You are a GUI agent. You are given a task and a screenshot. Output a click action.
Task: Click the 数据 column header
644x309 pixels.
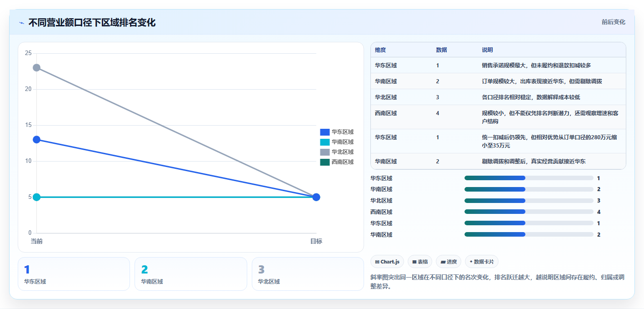[x=441, y=50]
